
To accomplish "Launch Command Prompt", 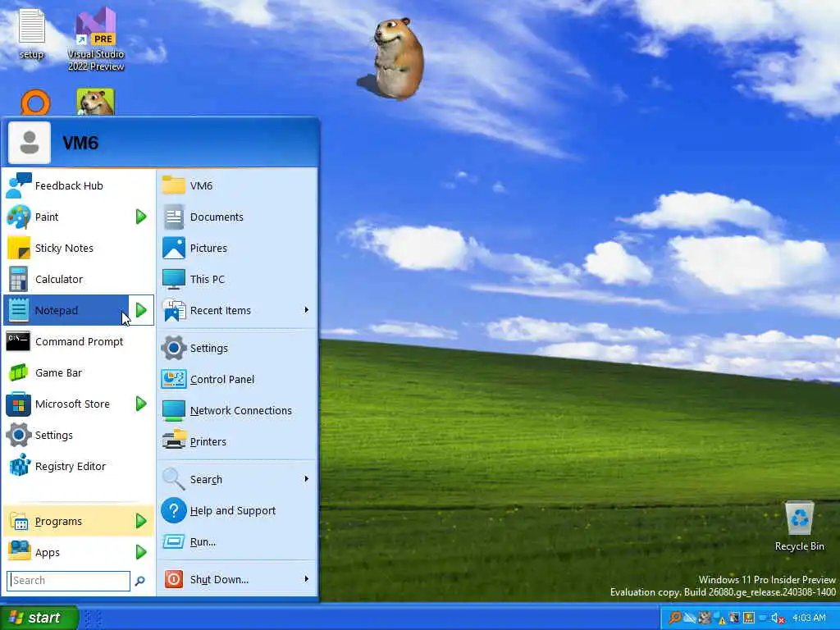I will (x=78, y=341).
